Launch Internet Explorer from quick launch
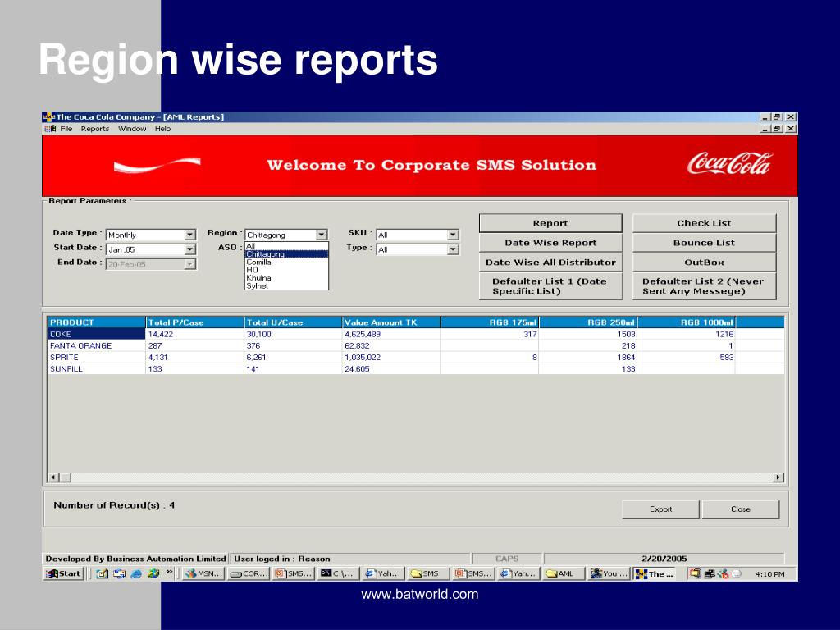This screenshot has width=840, height=630. [x=136, y=573]
